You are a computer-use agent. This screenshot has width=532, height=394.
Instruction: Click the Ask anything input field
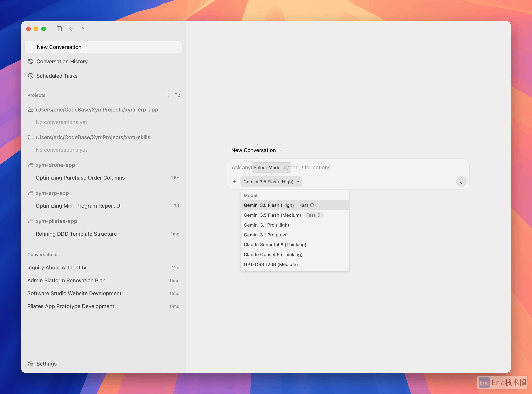click(x=348, y=167)
